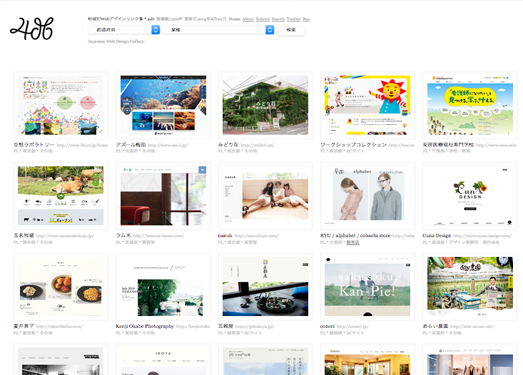
Task: Open the Rss feed link
Action: pyautogui.click(x=306, y=19)
